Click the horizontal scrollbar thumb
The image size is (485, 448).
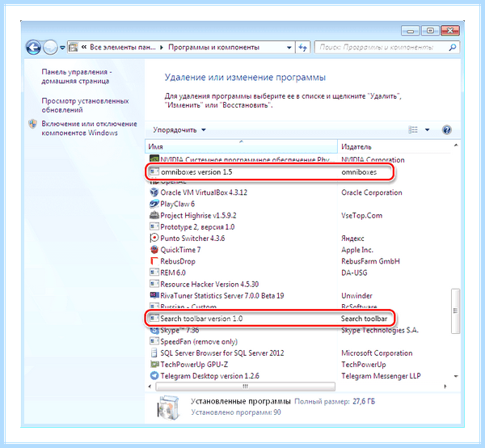click(245, 387)
